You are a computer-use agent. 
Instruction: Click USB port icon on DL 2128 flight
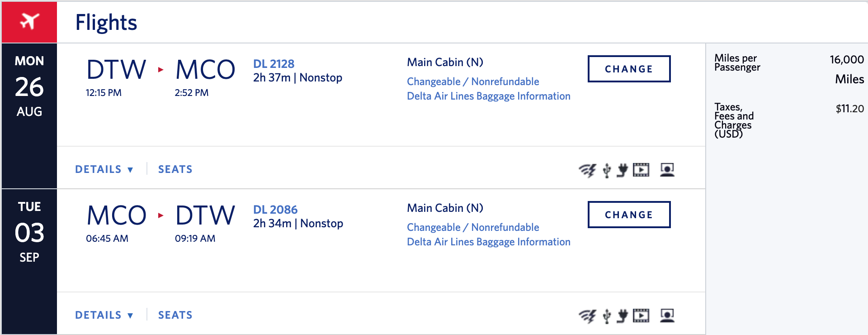(x=607, y=170)
